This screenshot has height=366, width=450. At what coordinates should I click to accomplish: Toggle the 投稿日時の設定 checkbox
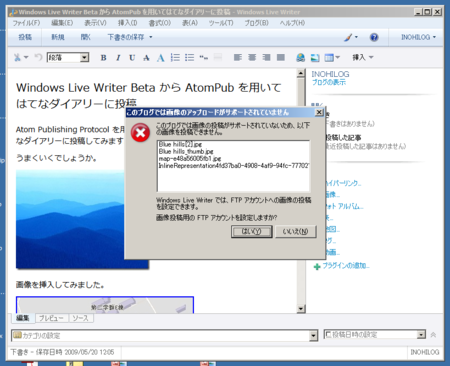pos(328,334)
